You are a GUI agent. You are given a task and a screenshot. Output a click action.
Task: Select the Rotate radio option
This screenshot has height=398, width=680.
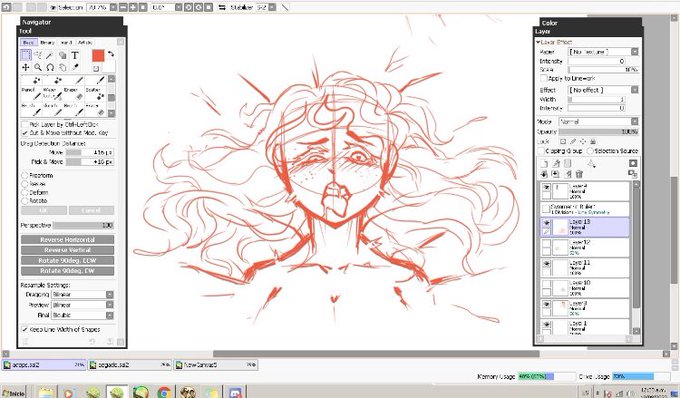click(25, 201)
